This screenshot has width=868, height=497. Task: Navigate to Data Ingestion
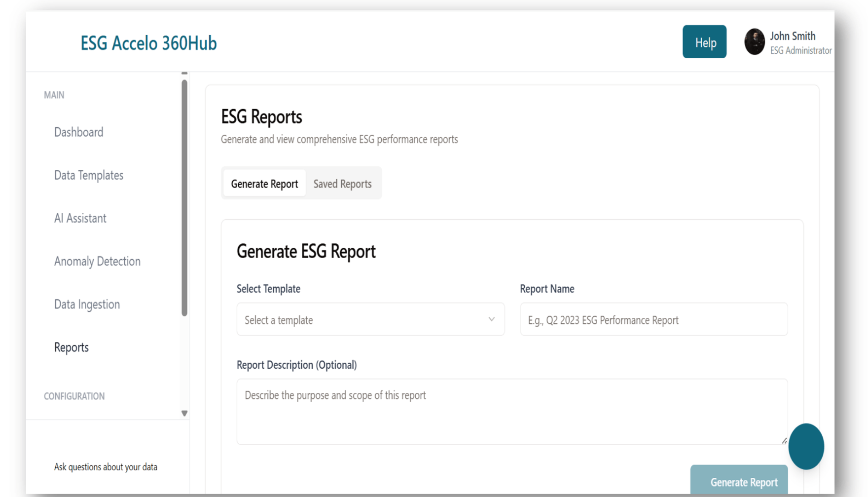pyautogui.click(x=87, y=305)
